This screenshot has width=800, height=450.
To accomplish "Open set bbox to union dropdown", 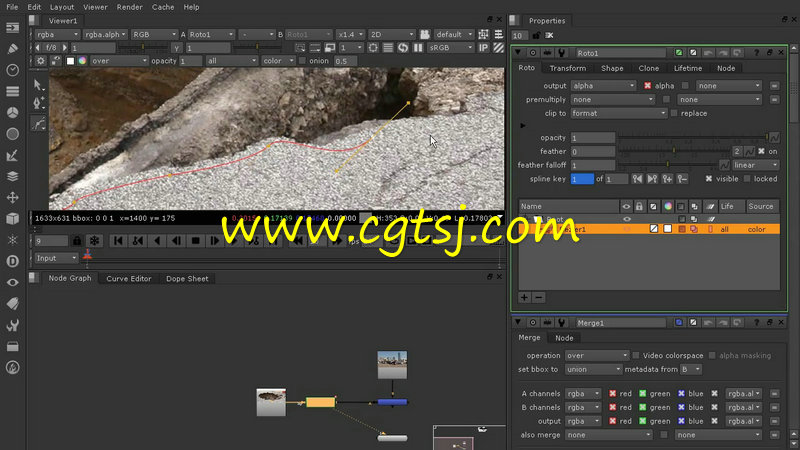I will 593,369.
